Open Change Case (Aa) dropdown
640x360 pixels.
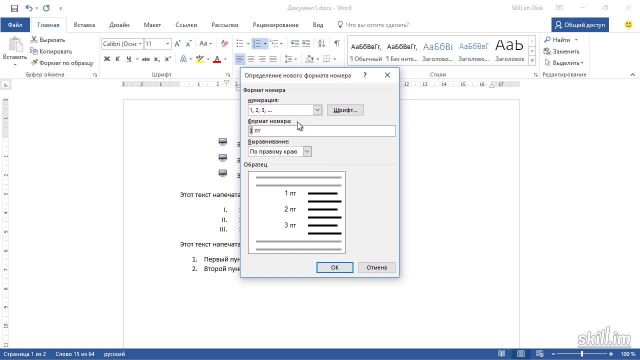(205, 44)
